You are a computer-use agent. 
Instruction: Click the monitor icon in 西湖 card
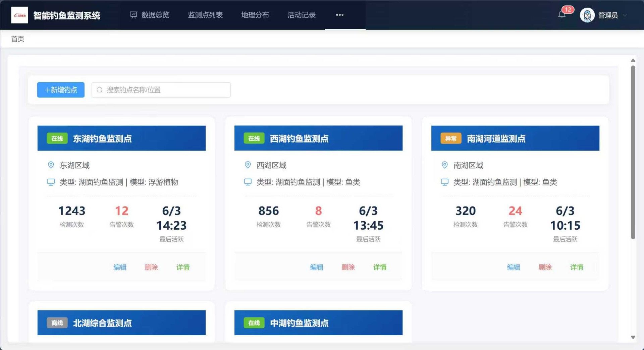pyautogui.click(x=248, y=182)
